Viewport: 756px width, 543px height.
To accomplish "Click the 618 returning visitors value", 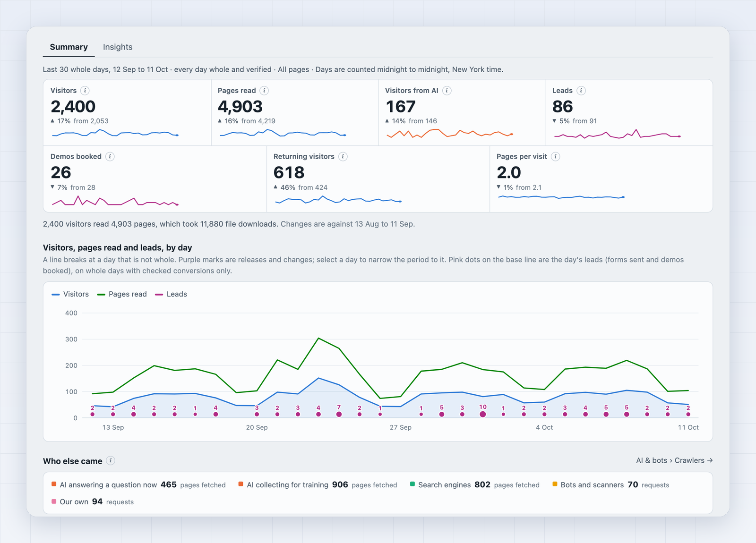I will tap(289, 173).
